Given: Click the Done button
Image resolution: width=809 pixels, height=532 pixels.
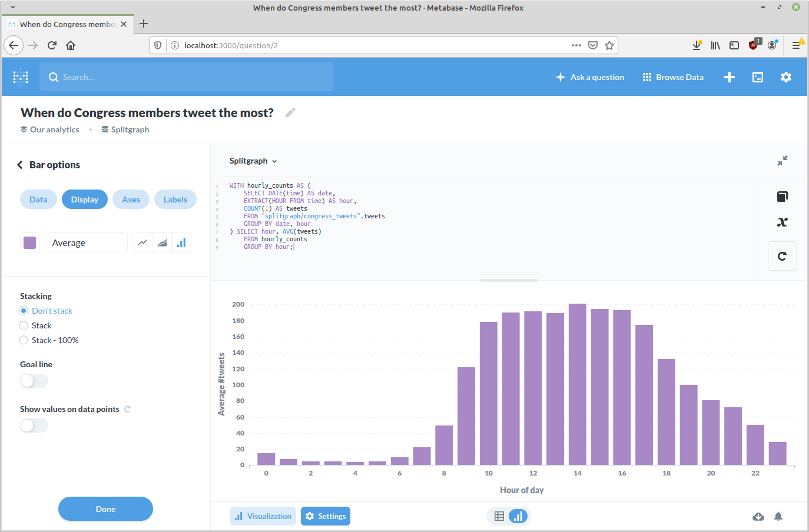Looking at the screenshot, I should pos(105,509).
